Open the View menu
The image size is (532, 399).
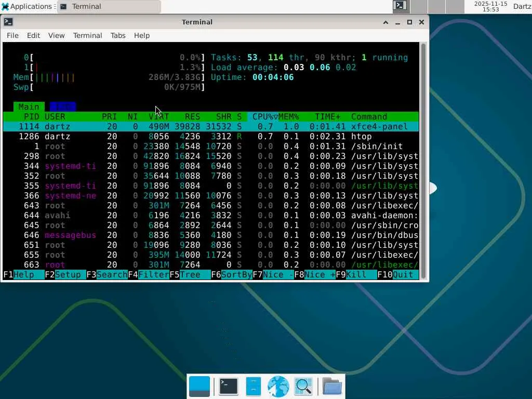point(56,36)
